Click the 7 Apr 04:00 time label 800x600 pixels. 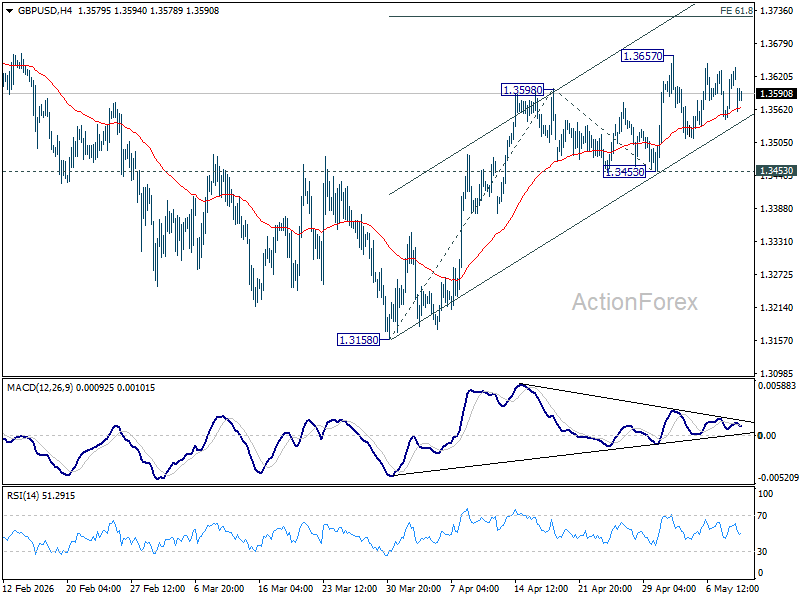pyautogui.click(x=475, y=589)
